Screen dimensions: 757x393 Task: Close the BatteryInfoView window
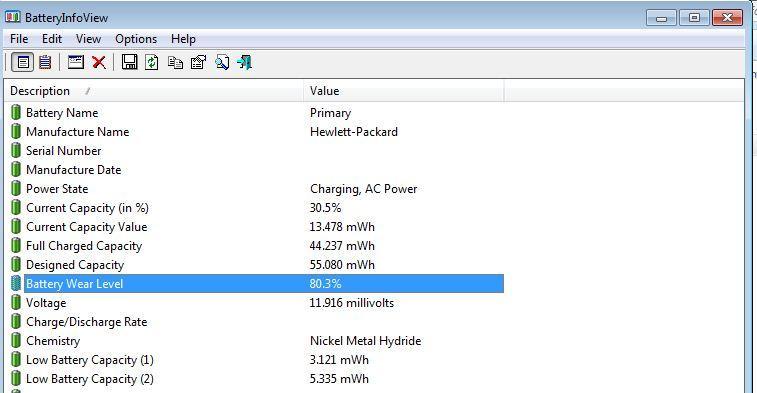[727, 18]
